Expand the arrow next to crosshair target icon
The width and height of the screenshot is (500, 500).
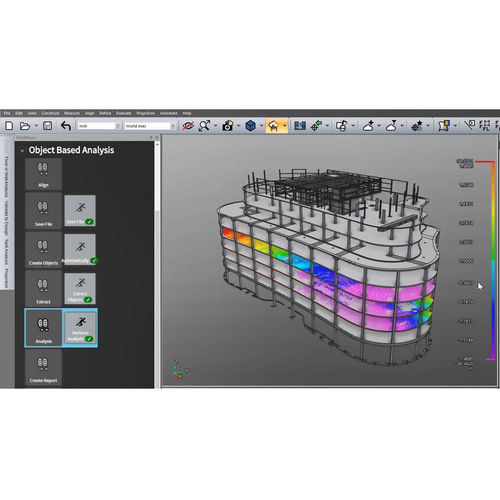click(x=327, y=126)
